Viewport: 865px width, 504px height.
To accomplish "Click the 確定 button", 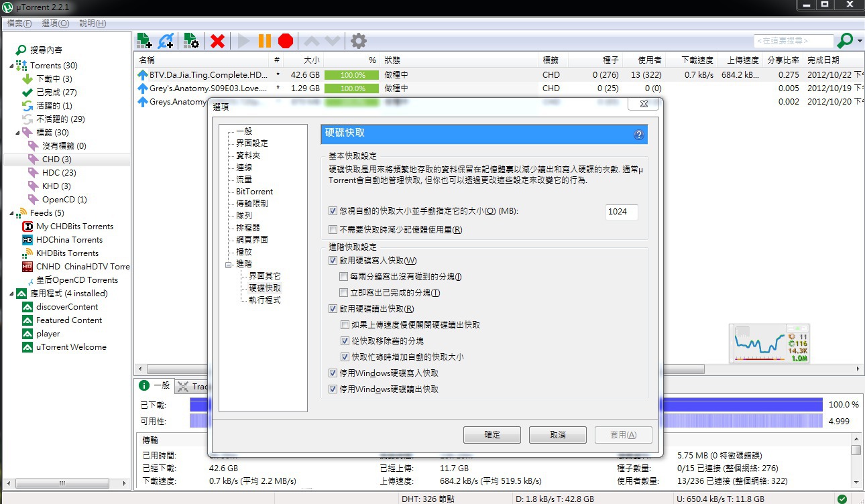I will click(492, 435).
